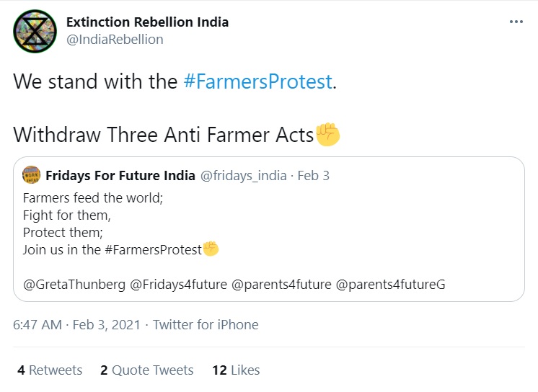Open the #FarmersProtest hashtag in main tweet
The image size is (538, 392).
(x=258, y=81)
